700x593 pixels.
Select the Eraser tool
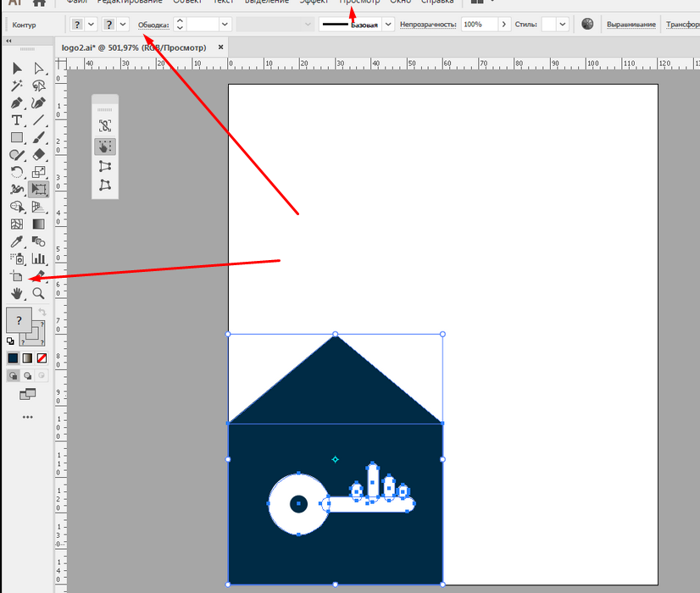pyautogui.click(x=38, y=155)
